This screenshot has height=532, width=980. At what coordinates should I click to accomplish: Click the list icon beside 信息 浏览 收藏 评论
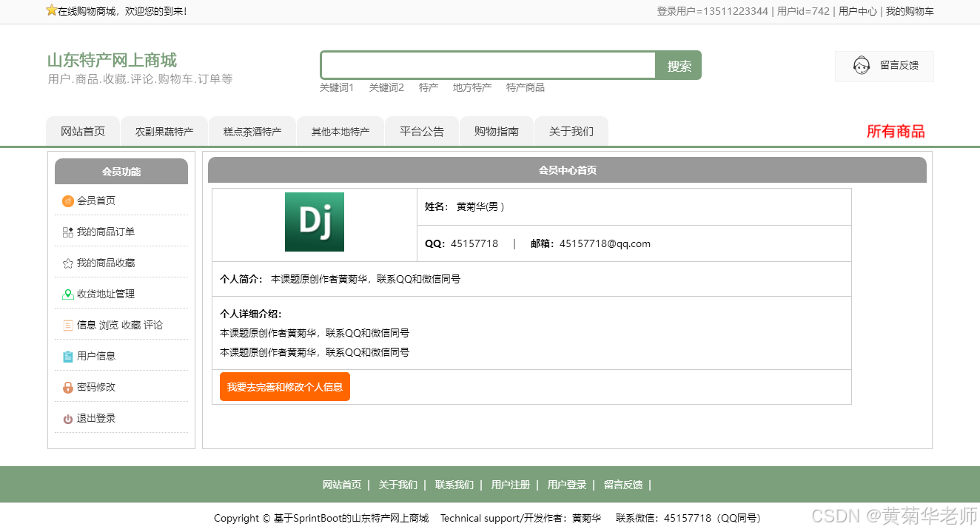pos(68,326)
